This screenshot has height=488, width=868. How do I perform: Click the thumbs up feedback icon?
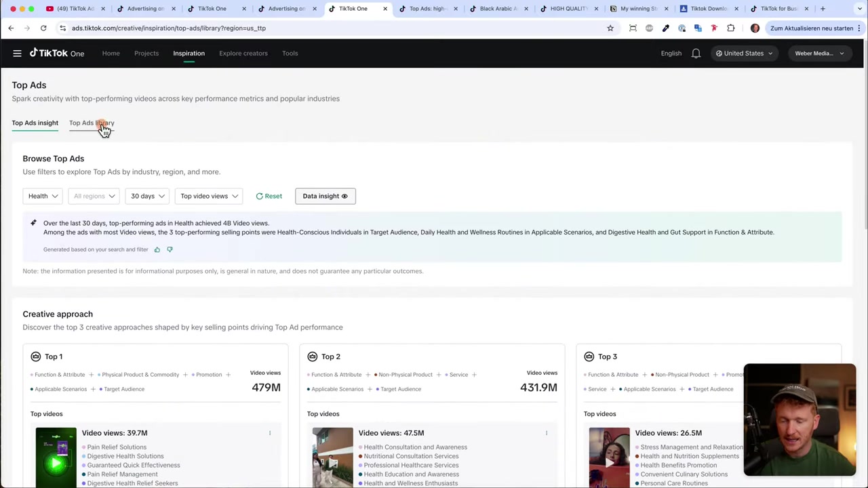157,249
